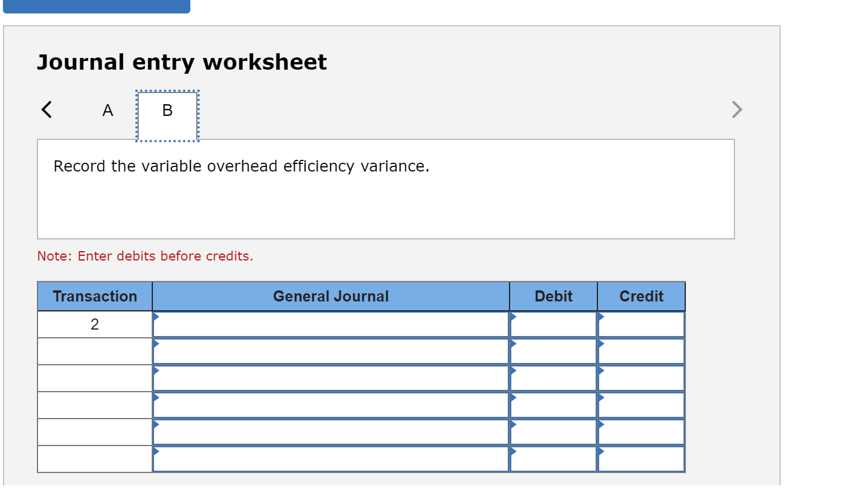Click Debit field in transaction 2 row

coord(553,324)
